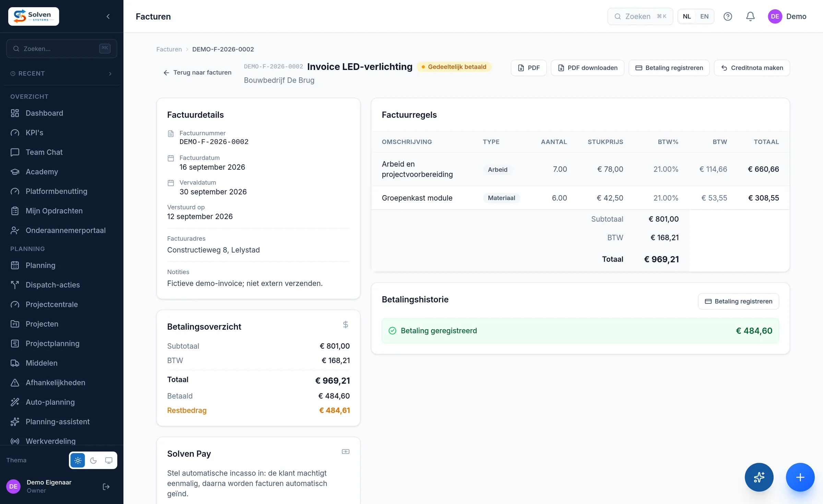
Task: Click the Vervaldatum 30 september 2026
Action: pyautogui.click(x=213, y=192)
